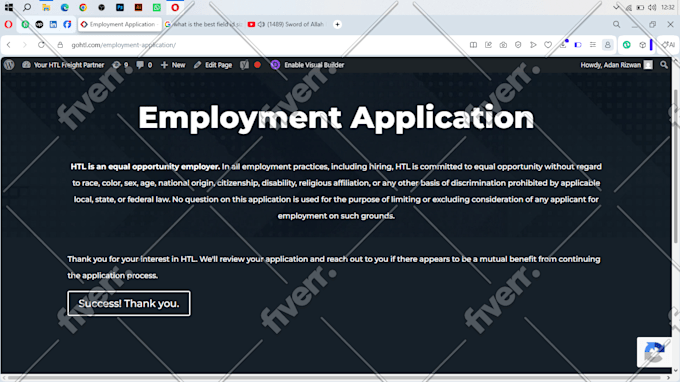Open the browser profile account icon
Screen dimensions: 680x382
coord(608,45)
